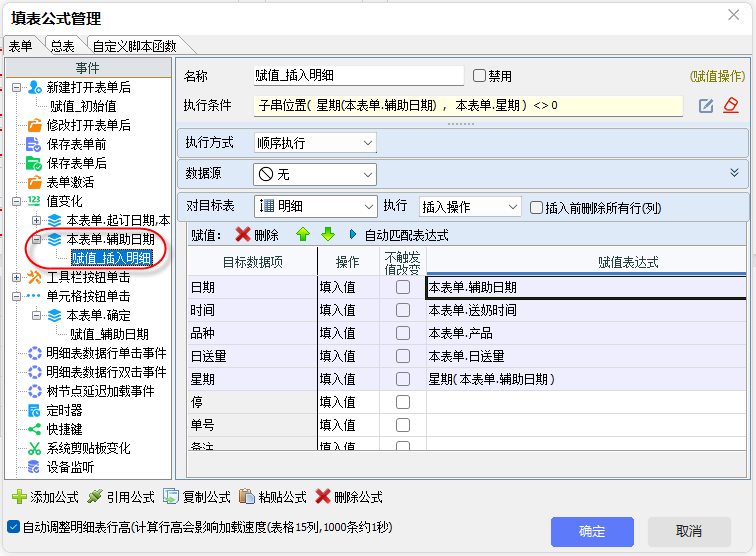Click the 删除公式 label

pos(358,497)
